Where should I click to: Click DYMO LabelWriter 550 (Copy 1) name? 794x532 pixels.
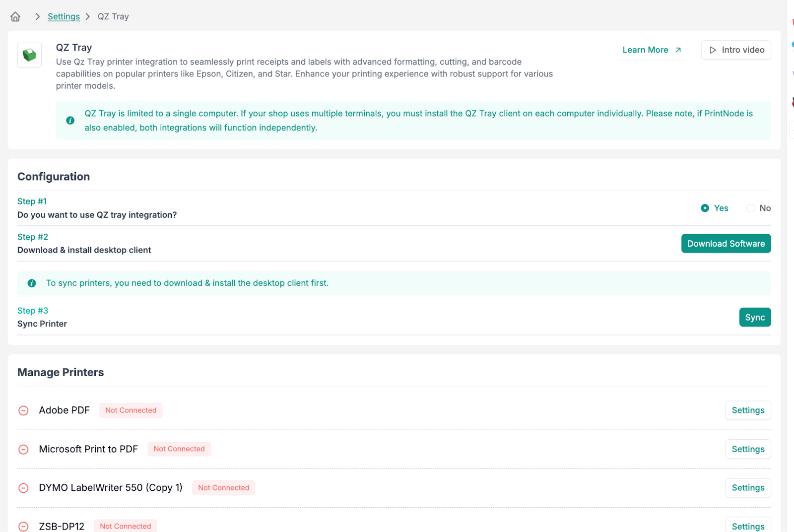[111, 488]
